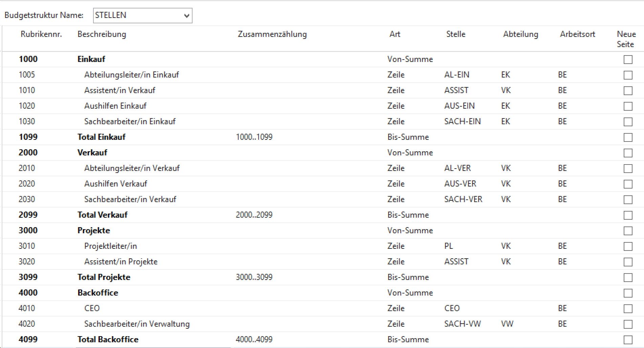Click the VW Abteilung cell for Verwaltung
The width and height of the screenshot is (644, 348).
[x=507, y=324]
